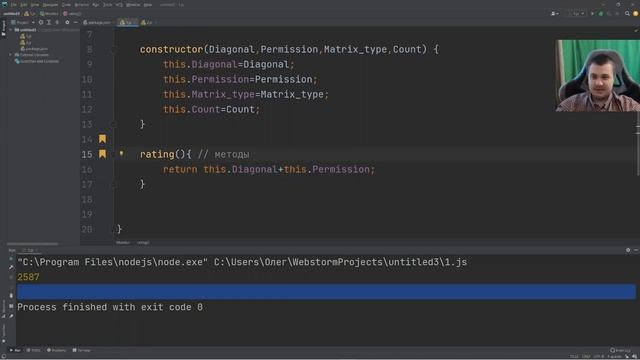Hide the Run tool window

pyautogui.click(x=636, y=250)
